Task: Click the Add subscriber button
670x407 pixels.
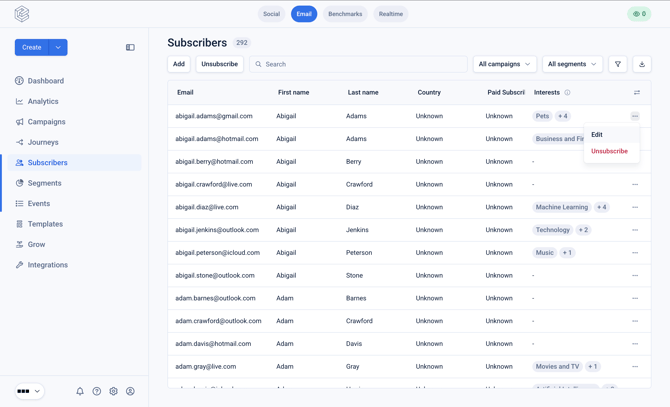Action: point(179,64)
